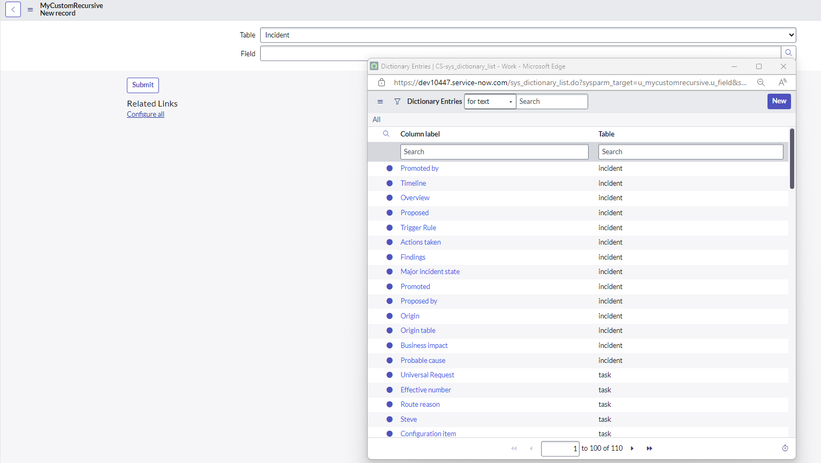Open Dictionary Entries list hamburger menu
Image resolution: width=821 pixels, height=463 pixels.
[x=380, y=102]
